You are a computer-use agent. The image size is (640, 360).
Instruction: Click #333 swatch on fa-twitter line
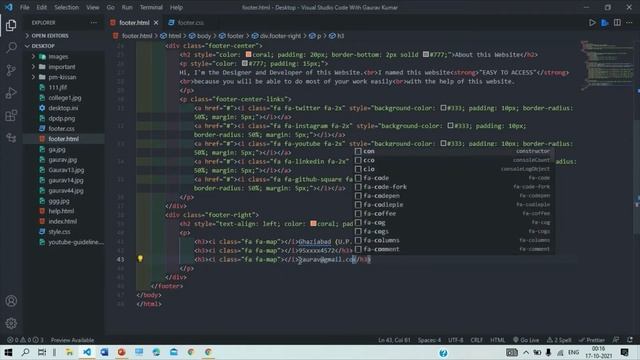pos(443,108)
